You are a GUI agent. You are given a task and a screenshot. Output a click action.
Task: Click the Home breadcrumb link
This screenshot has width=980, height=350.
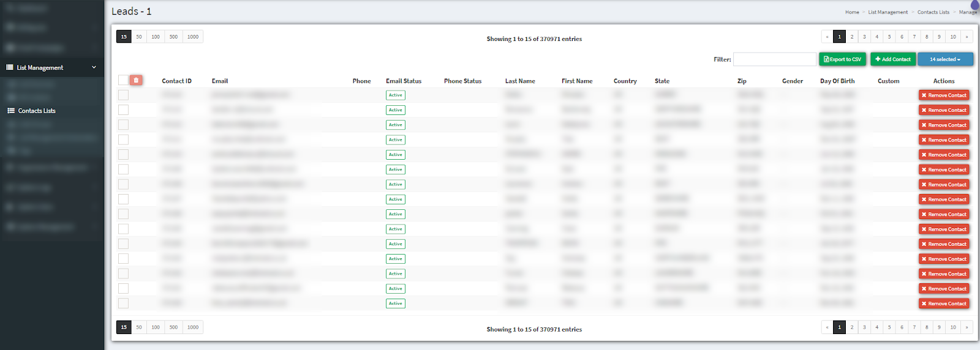click(852, 12)
